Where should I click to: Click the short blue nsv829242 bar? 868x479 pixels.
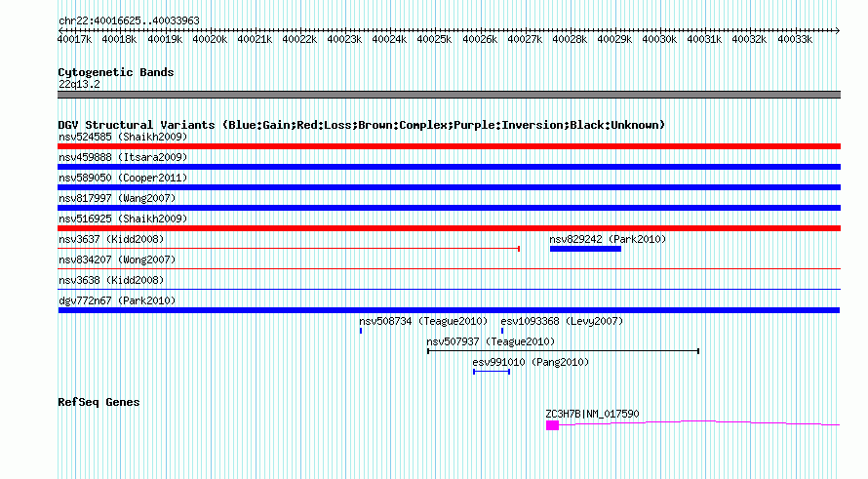click(586, 249)
